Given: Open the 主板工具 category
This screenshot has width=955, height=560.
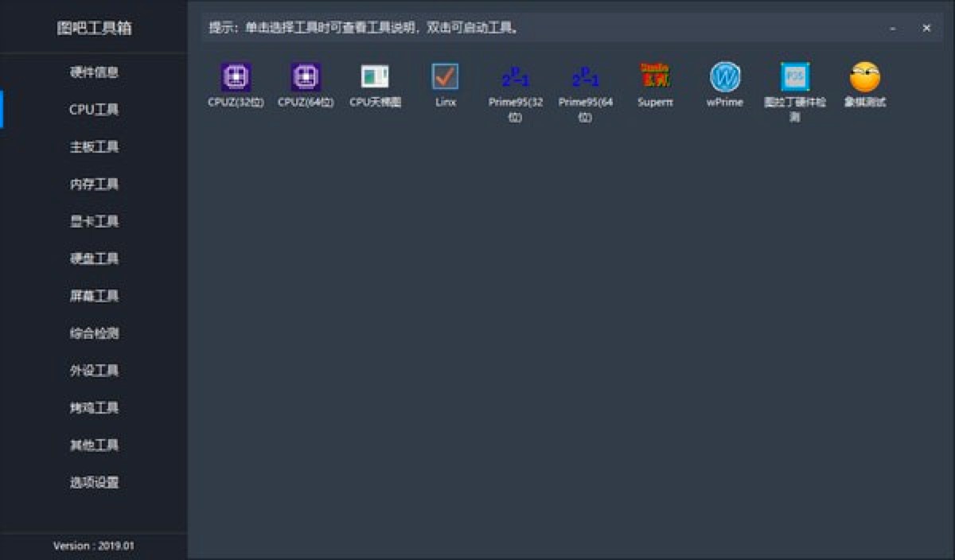Looking at the screenshot, I should click(95, 146).
